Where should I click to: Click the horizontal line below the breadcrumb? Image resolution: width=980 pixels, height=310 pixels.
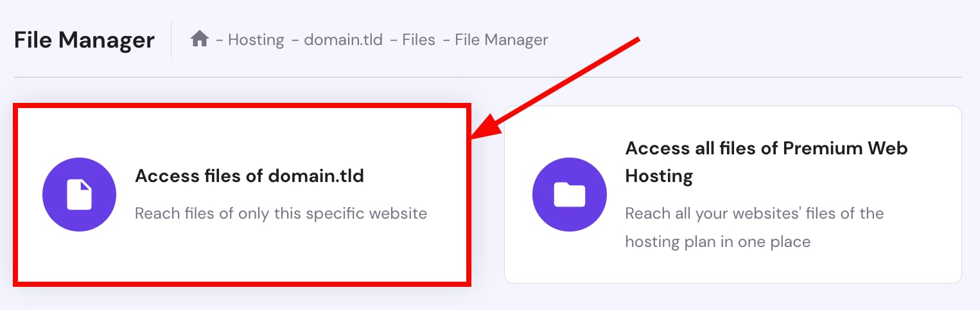click(x=488, y=77)
